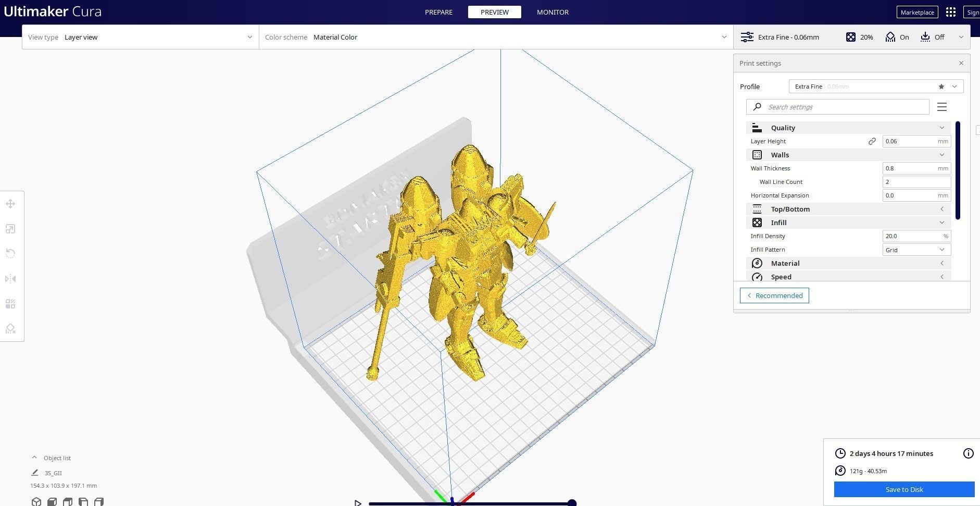This screenshot has height=506, width=980.
Task: Switch to 3D perspective view cube
Action: click(x=36, y=501)
